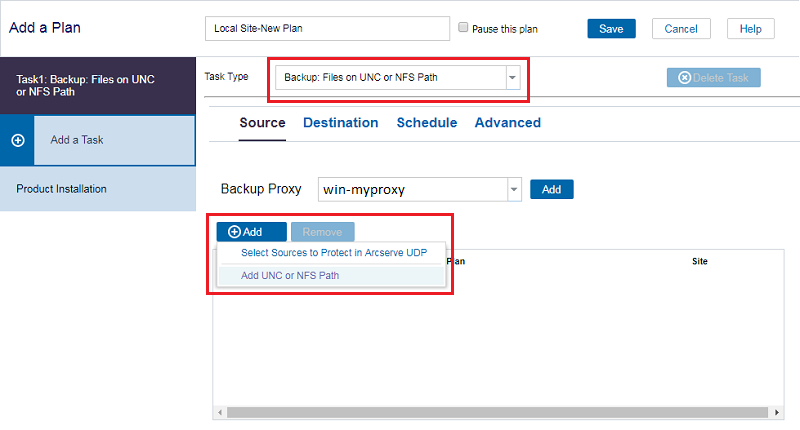Save the plan
800x430 pixels.
[x=611, y=29]
